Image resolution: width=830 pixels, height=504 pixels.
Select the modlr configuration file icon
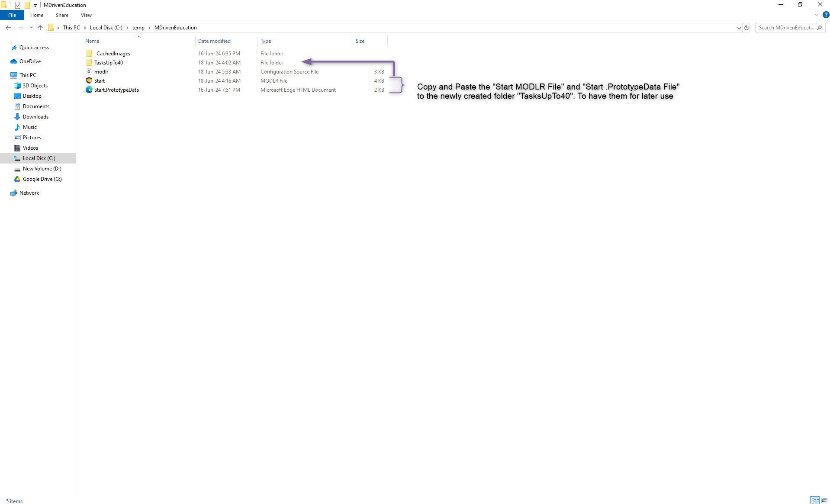pyautogui.click(x=89, y=72)
